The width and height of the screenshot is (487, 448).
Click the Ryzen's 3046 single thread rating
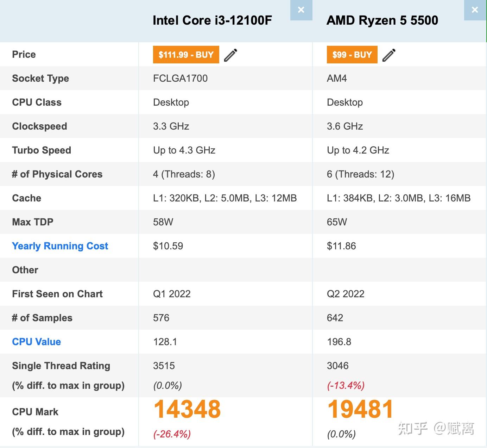(337, 366)
